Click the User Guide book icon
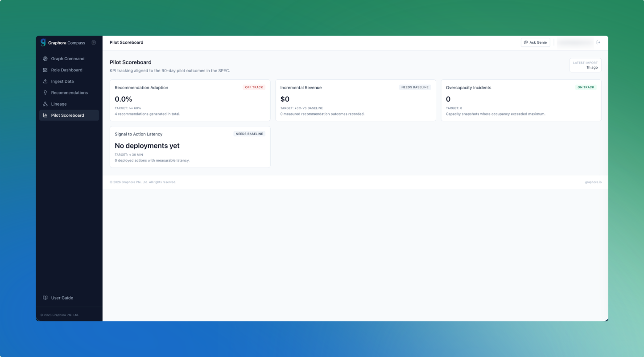Image resolution: width=644 pixels, height=357 pixels. tap(45, 298)
